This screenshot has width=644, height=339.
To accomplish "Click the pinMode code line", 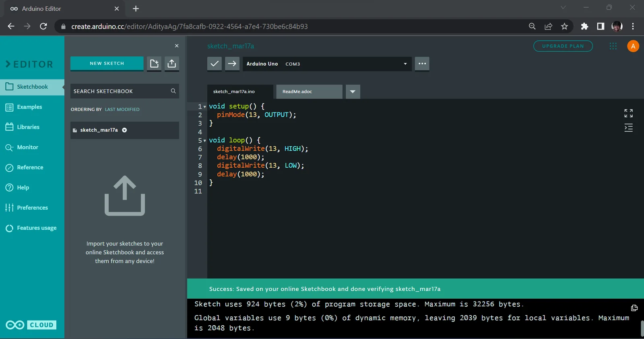I will (256, 115).
